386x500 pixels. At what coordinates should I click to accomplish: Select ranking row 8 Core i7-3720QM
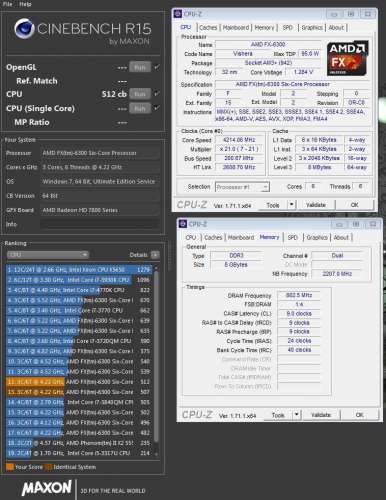[x=79, y=341]
